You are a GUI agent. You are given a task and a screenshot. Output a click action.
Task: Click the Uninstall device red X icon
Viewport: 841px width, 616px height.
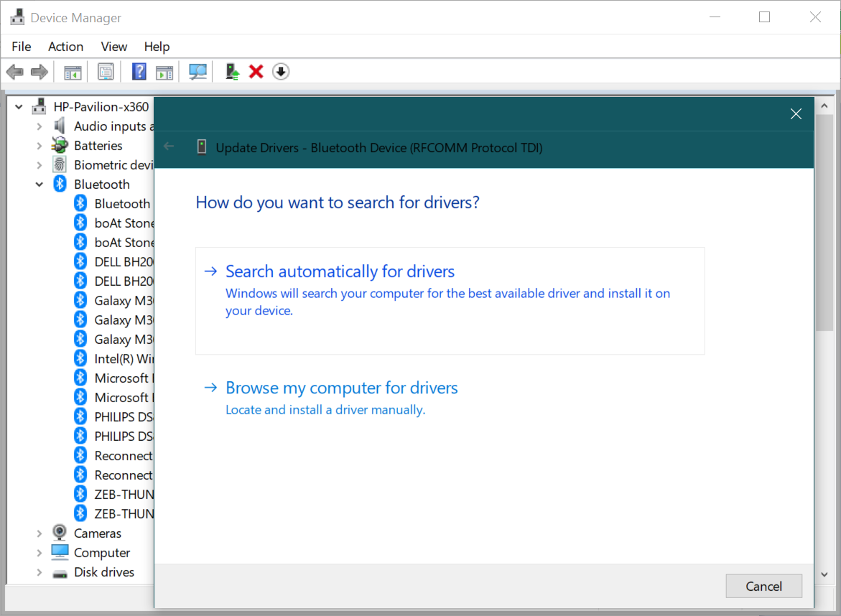tap(256, 71)
